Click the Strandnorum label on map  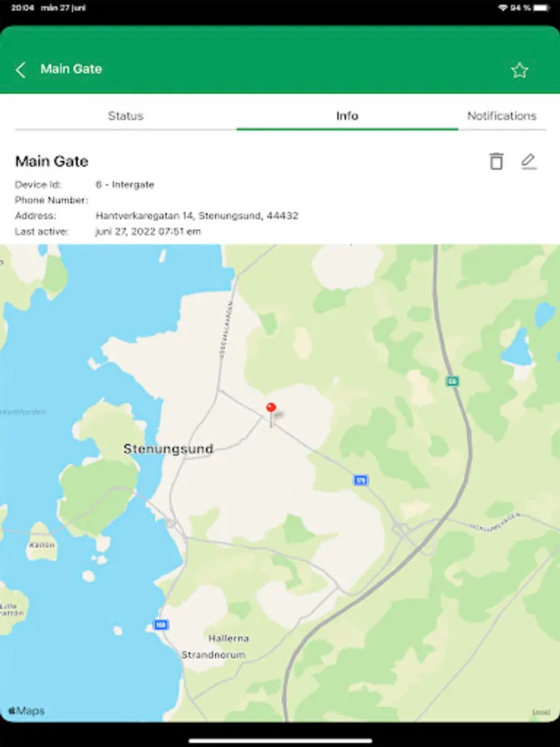point(213,655)
